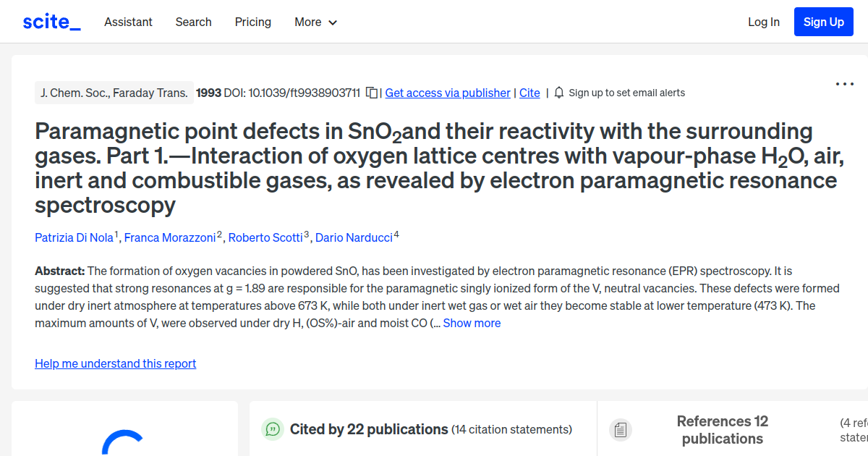Click the Sign Up button
Viewport: 868px width, 456px height.
[823, 21]
